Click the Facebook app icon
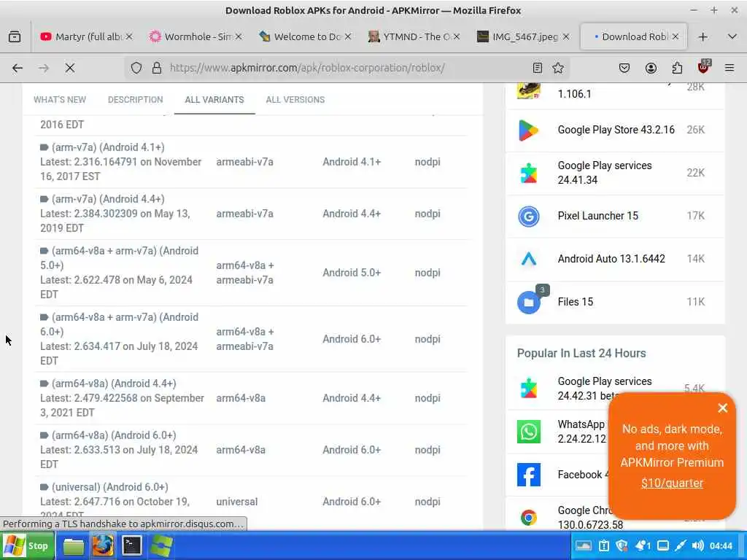 pos(528,475)
